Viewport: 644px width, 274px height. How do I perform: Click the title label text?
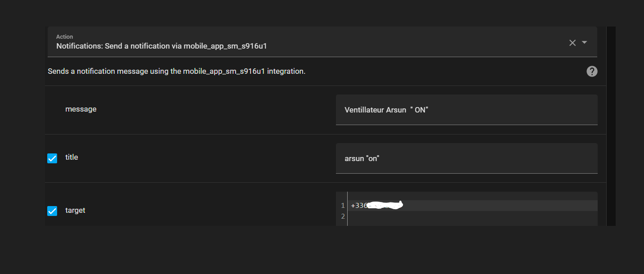click(72, 157)
